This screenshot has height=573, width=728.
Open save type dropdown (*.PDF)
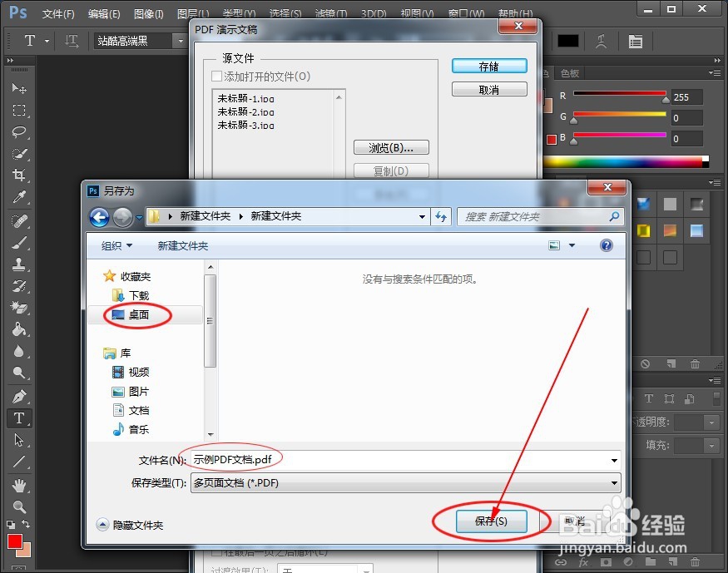point(614,483)
